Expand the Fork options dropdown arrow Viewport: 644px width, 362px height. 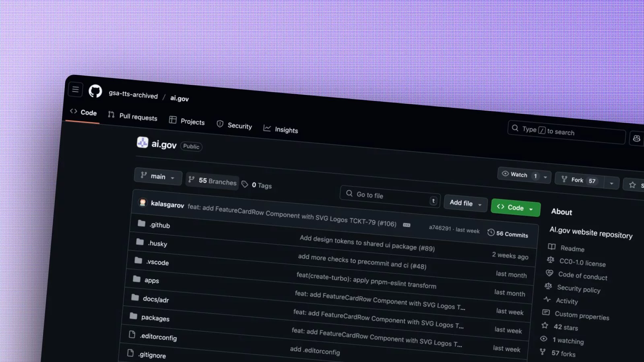[x=611, y=183]
